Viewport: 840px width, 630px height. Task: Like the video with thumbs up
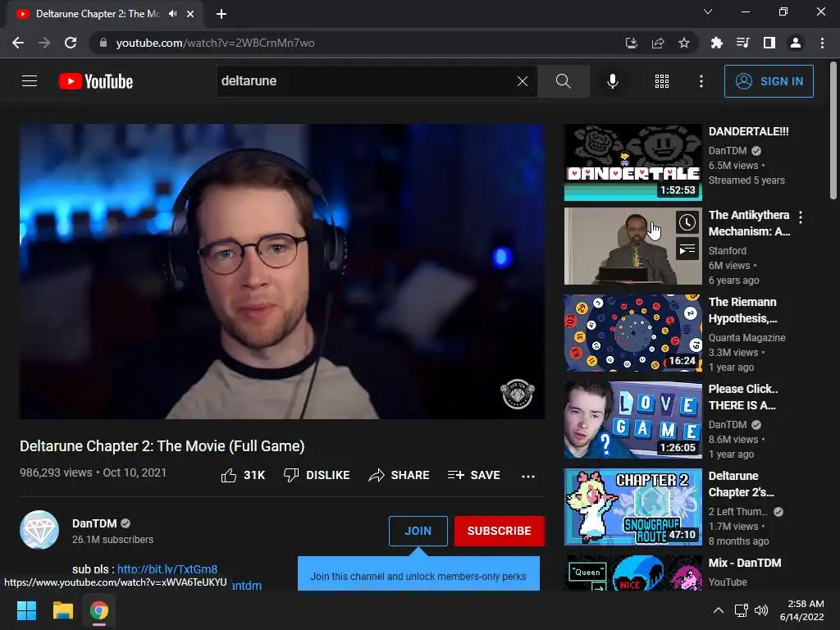[243, 475]
